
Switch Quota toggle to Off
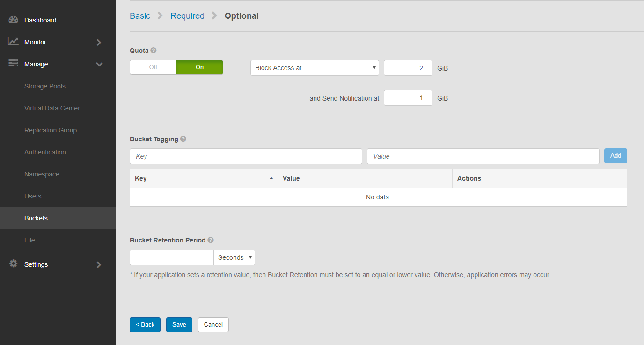tap(153, 67)
